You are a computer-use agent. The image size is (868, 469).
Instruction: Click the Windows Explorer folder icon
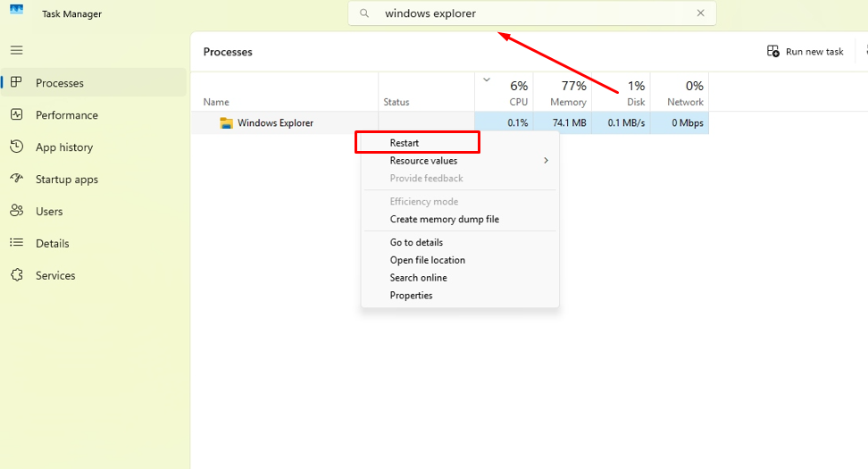tap(226, 123)
